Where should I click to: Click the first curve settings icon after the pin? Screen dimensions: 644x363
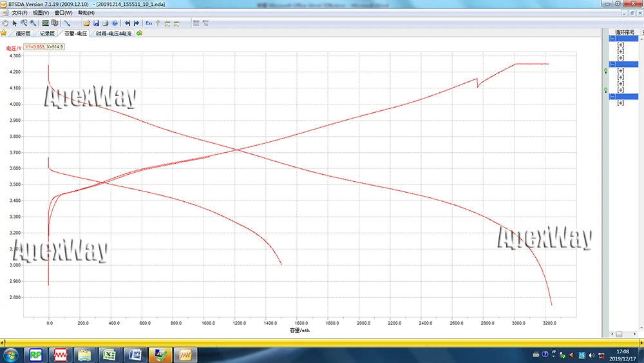click(x=167, y=23)
